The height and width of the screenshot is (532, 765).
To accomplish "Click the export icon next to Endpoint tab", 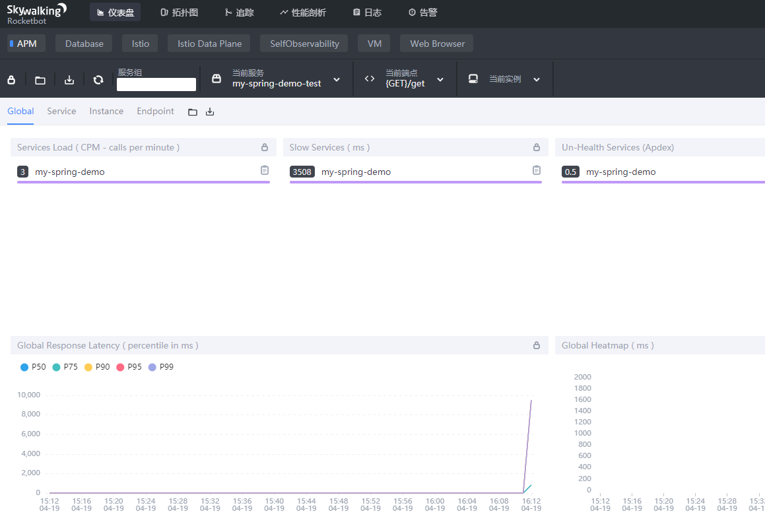I will (210, 112).
